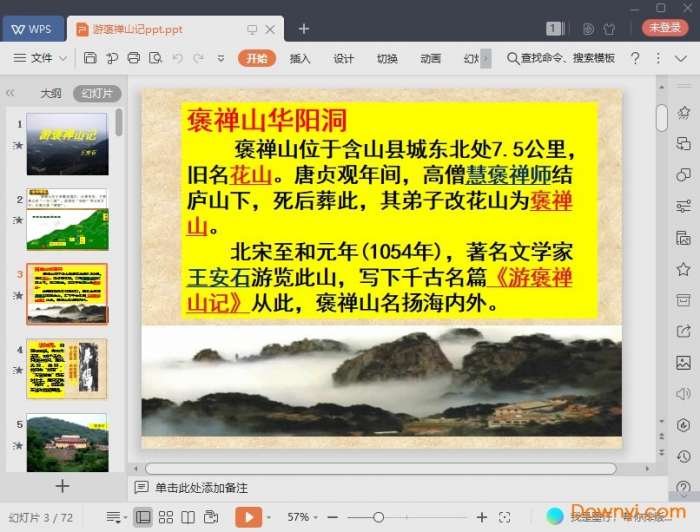Switch to the 开始 ribbon tab
The image size is (700, 532).
coord(257,58)
